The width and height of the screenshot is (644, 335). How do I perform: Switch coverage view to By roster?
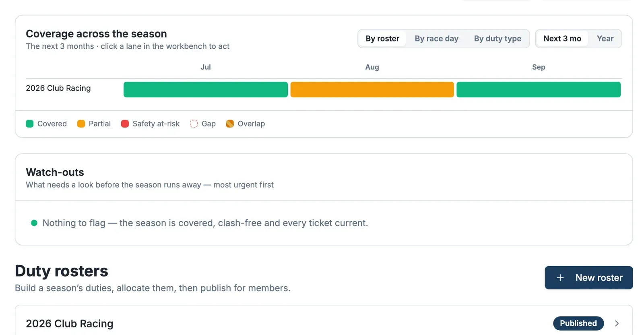(x=382, y=39)
